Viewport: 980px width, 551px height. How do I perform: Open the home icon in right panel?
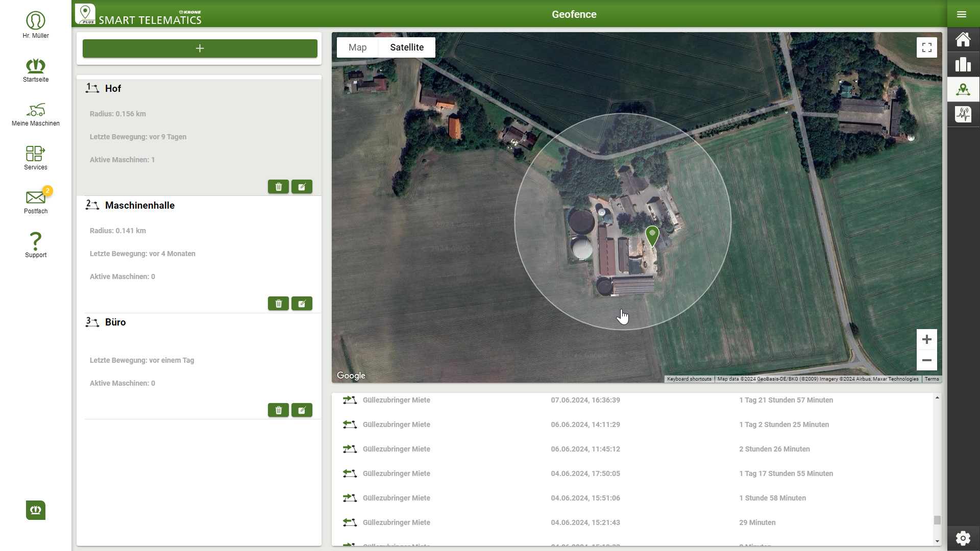[963, 39]
